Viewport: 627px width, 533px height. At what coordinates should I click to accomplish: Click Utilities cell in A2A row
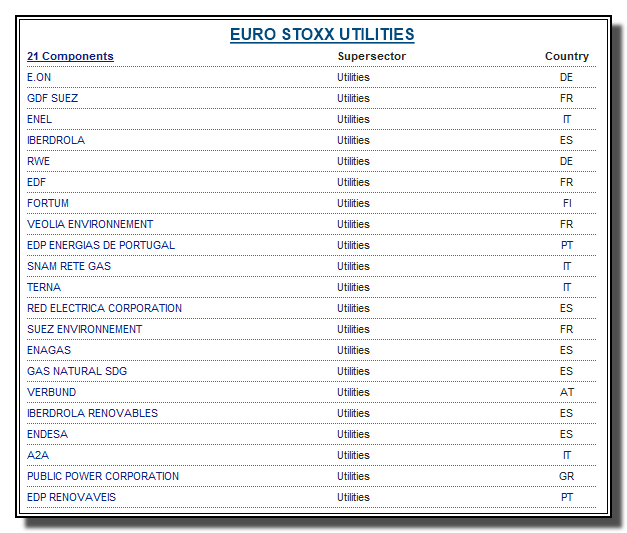click(353, 455)
